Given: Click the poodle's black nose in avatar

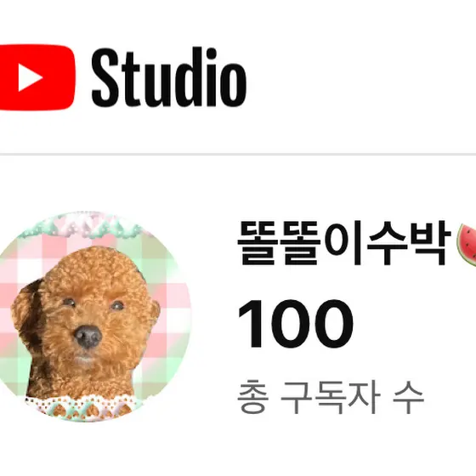Looking at the screenshot, I should 88,337.
